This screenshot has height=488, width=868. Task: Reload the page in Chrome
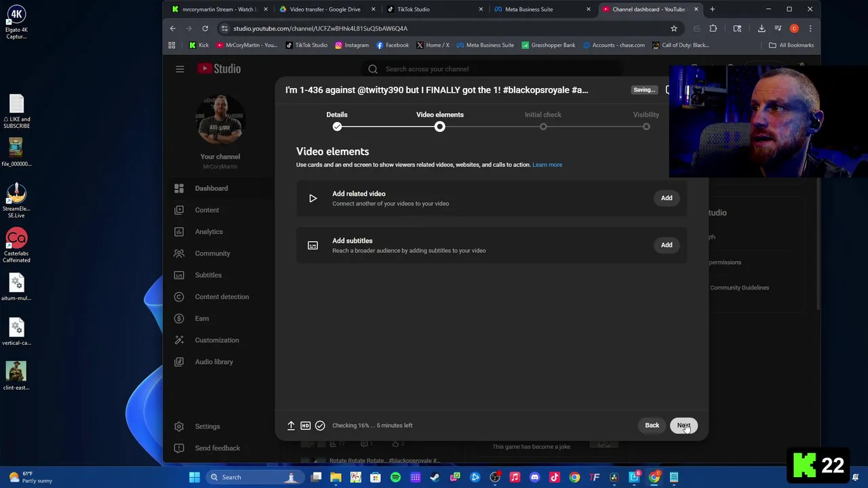[x=205, y=28]
